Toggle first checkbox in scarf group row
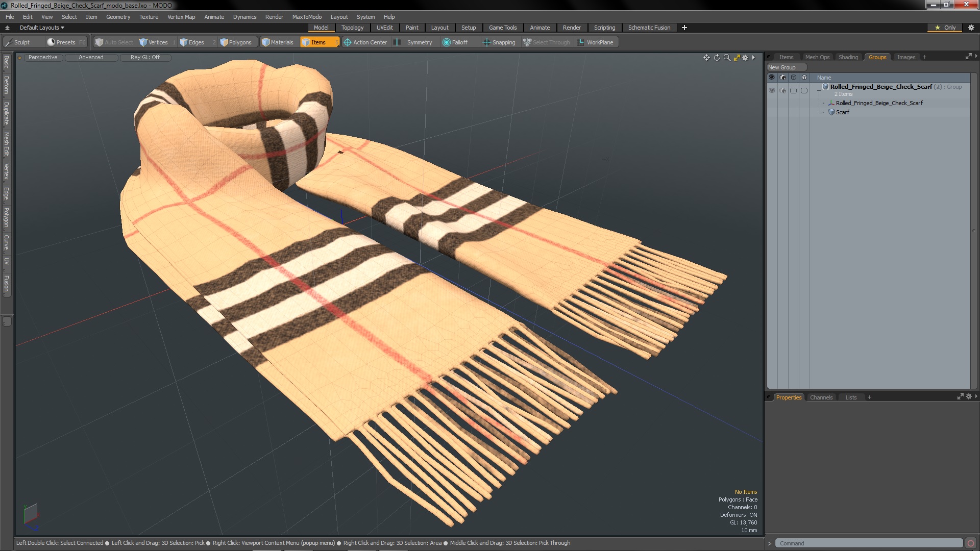 (793, 90)
